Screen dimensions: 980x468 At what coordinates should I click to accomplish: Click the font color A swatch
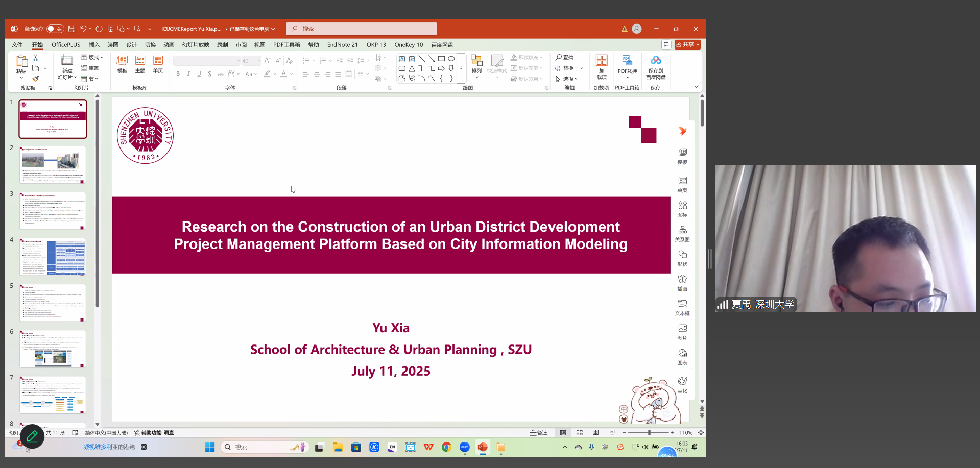284,74
